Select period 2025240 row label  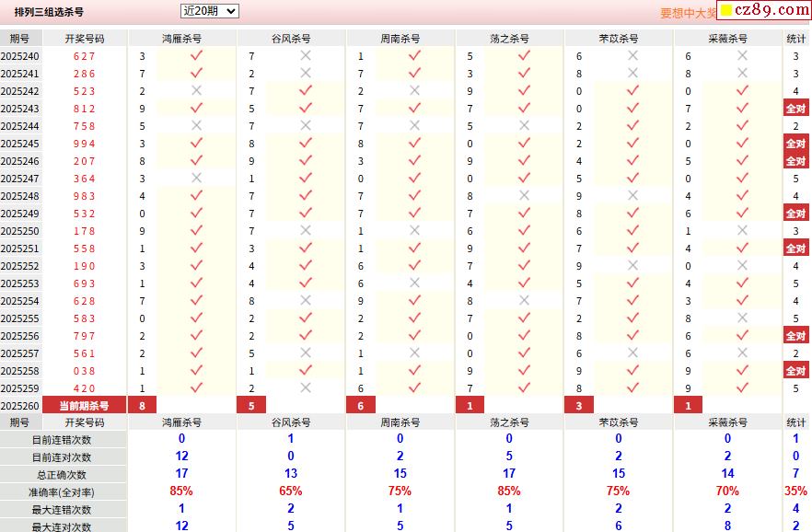coord(19,56)
